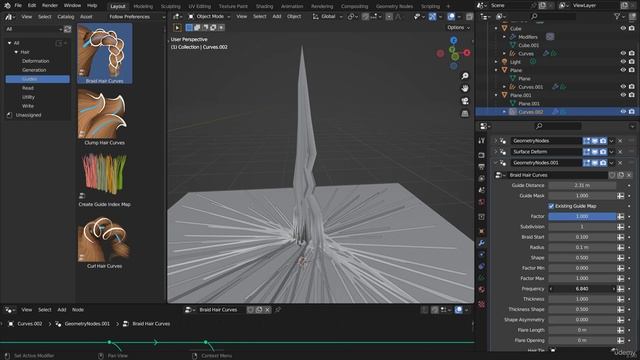
Task: Toggle GeometryNodes.001 edit mode display icon
Action: 587,163
